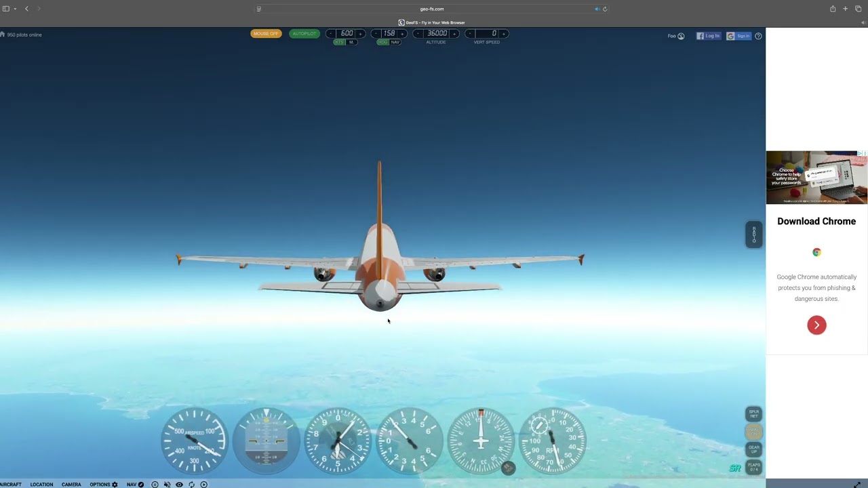Image resolution: width=868 pixels, height=488 pixels.
Task: Click the vertical speed value field
Action: click(487, 33)
